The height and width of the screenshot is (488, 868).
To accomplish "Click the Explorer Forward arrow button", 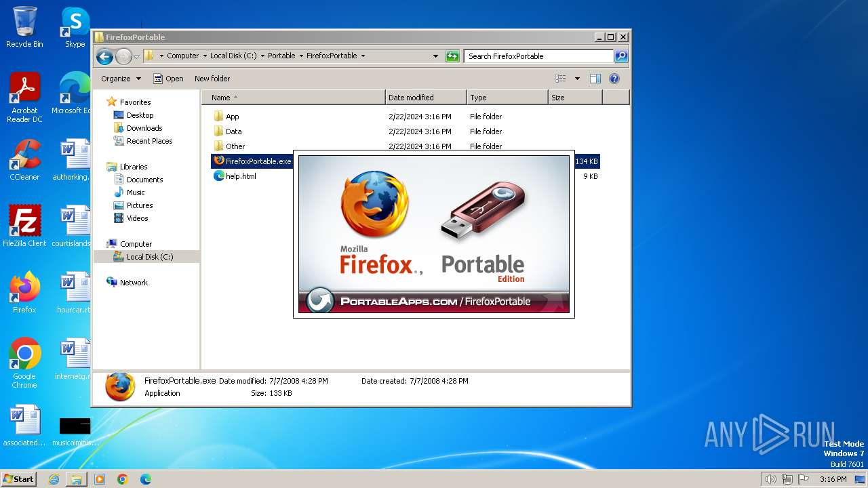I will (x=123, y=56).
